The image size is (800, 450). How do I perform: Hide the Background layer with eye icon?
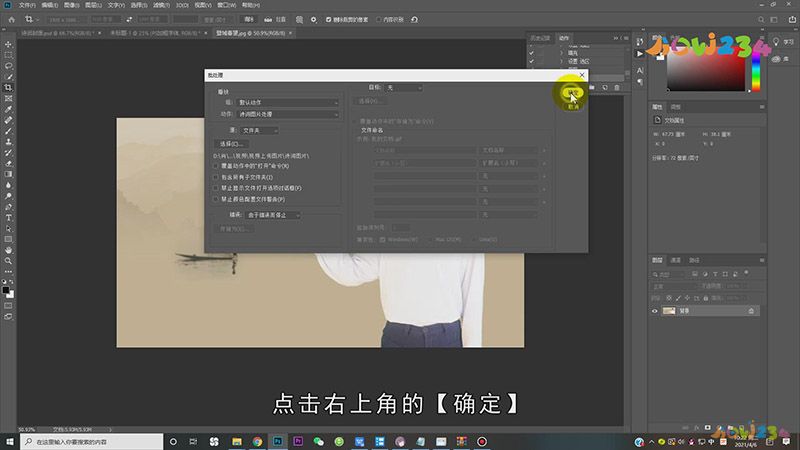coord(655,311)
